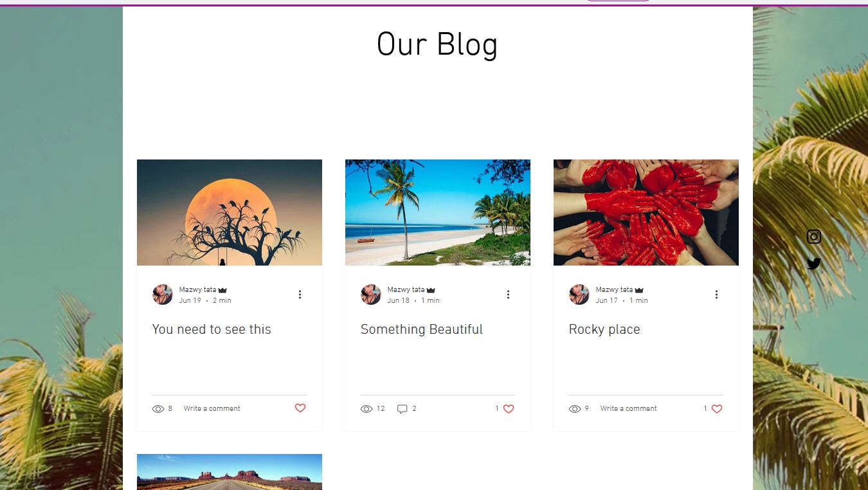
Task: Open the Instagram social icon
Action: (814, 237)
